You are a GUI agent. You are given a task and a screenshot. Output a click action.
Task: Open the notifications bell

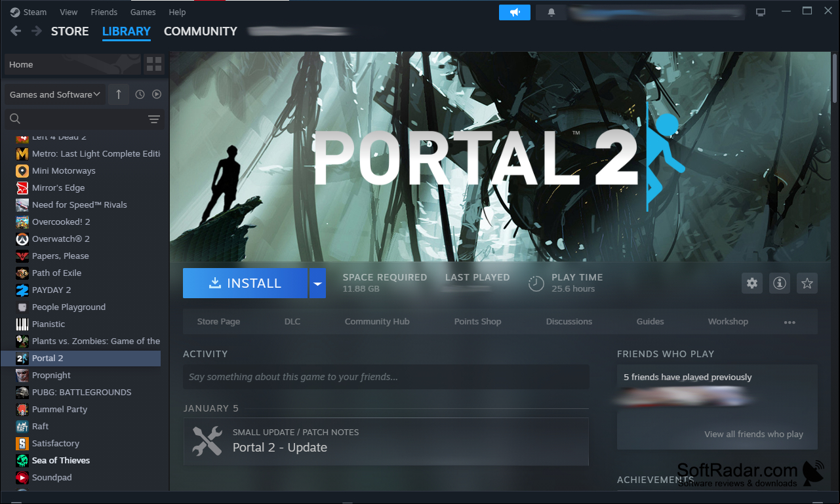pos(551,12)
